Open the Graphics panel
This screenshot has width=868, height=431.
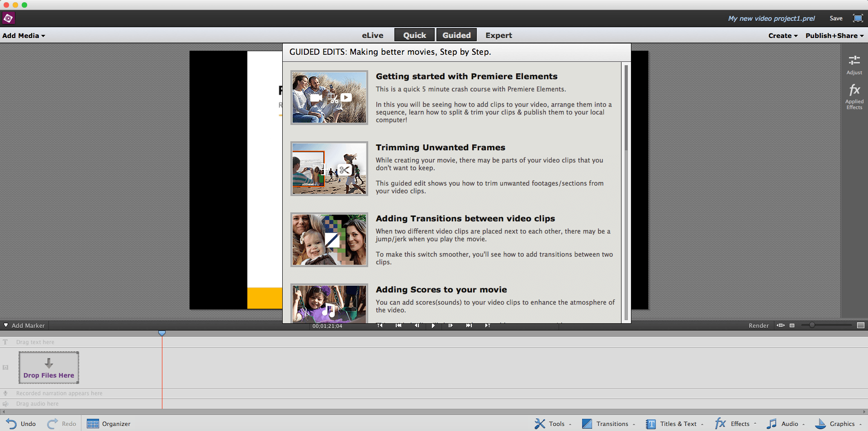(x=835, y=424)
